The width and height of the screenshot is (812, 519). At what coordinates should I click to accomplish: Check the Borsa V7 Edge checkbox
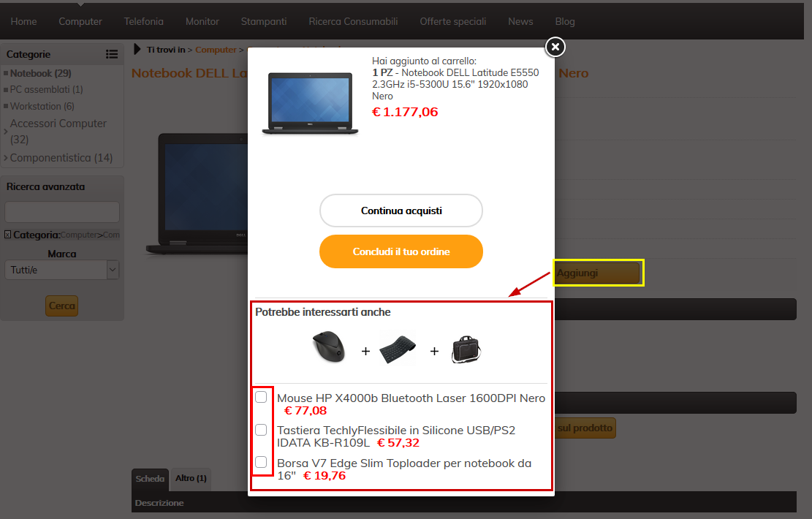(261, 462)
